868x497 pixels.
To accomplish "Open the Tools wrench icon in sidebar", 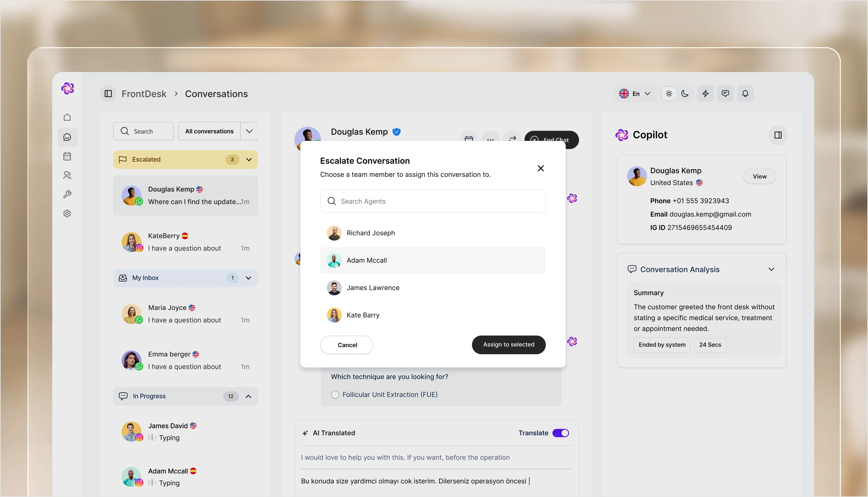I will pyautogui.click(x=67, y=194).
